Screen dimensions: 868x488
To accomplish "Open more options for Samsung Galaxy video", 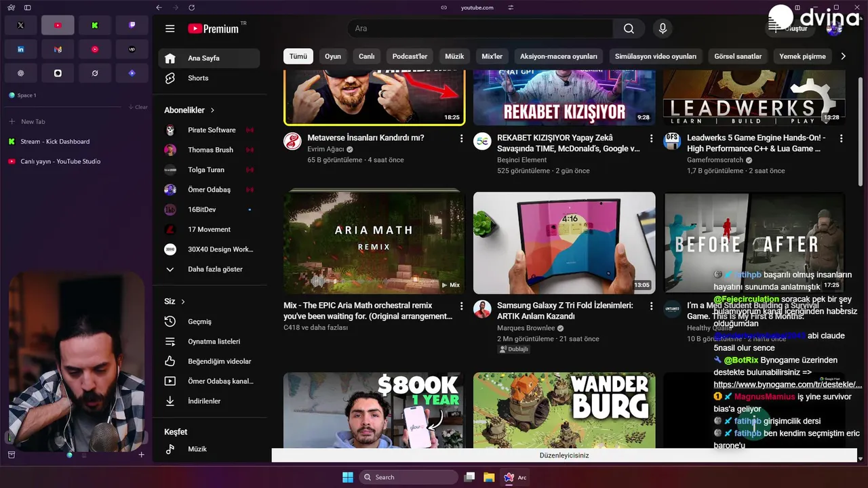I will click(651, 306).
